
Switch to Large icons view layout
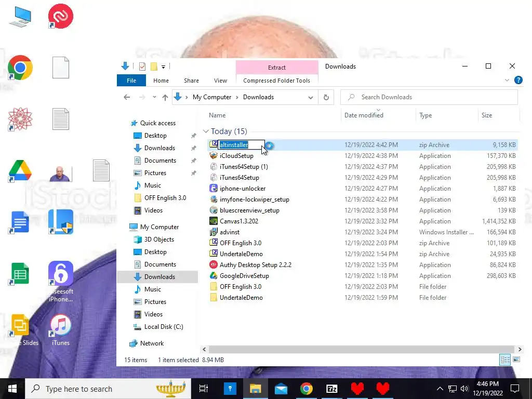[516, 360]
